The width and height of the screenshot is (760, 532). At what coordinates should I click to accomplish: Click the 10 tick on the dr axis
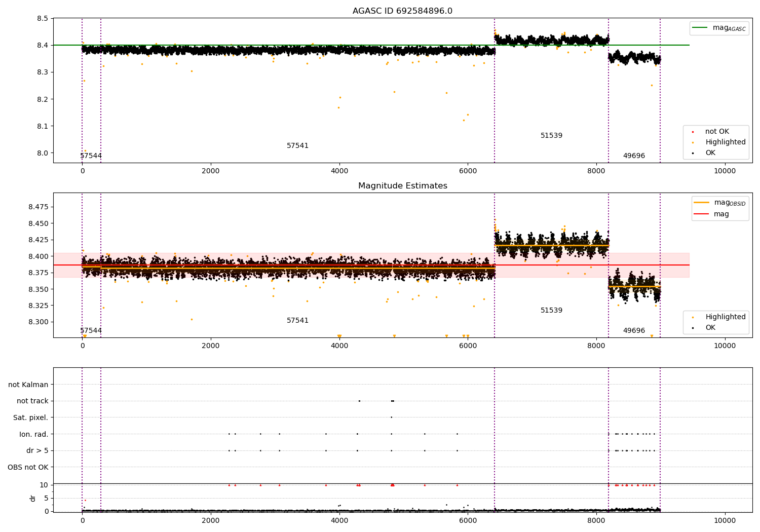(x=44, y=485)
